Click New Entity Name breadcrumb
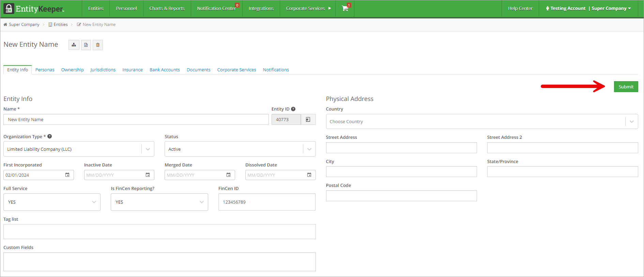The height and width of the screenshot is (277, 644). pyautogui.click(x=99, y=25)
